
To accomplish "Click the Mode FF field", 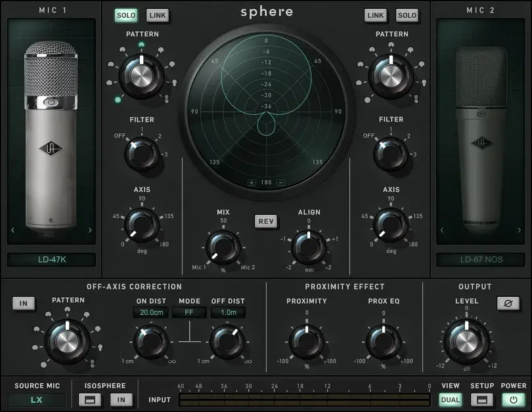I will click(x=189, y=313).
